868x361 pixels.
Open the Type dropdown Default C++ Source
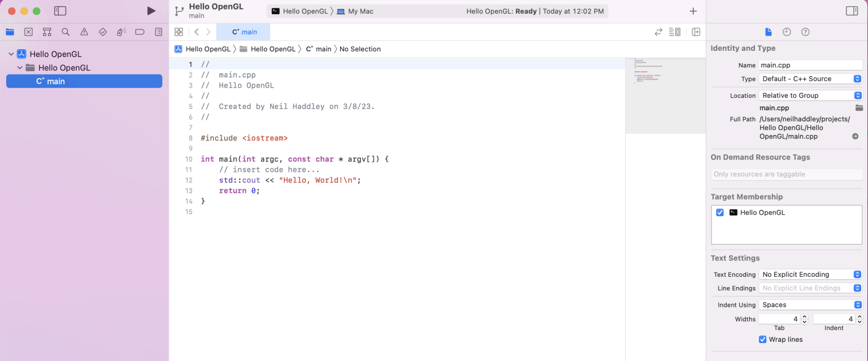click(x=810, y=79)
